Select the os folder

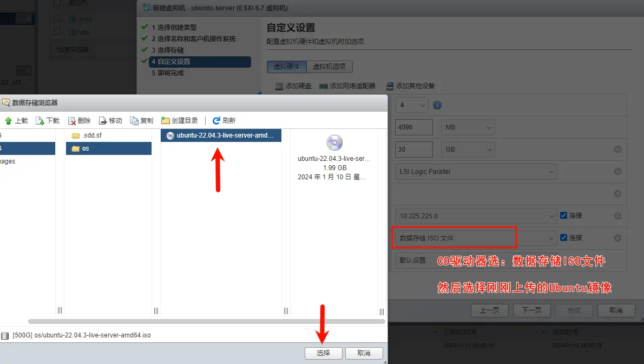click(108, 148)
